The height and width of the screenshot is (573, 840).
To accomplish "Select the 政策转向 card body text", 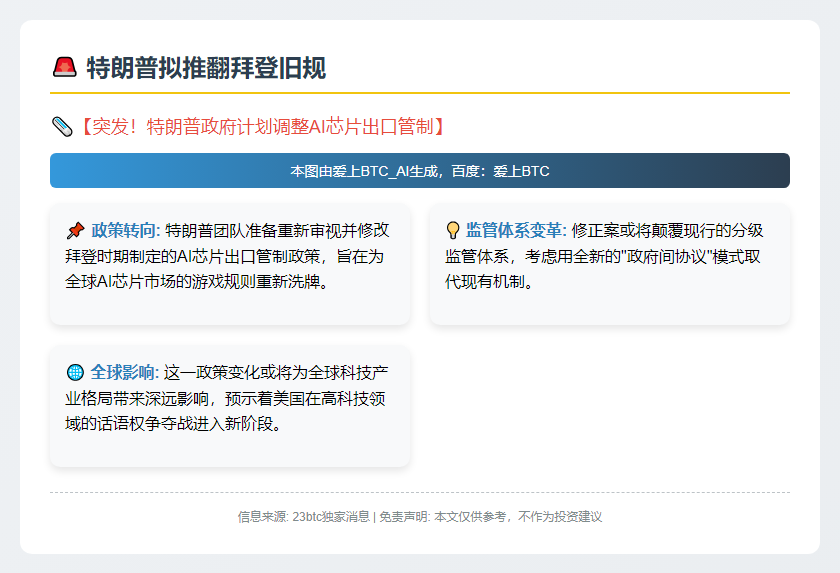I will (x=227, y=256).
